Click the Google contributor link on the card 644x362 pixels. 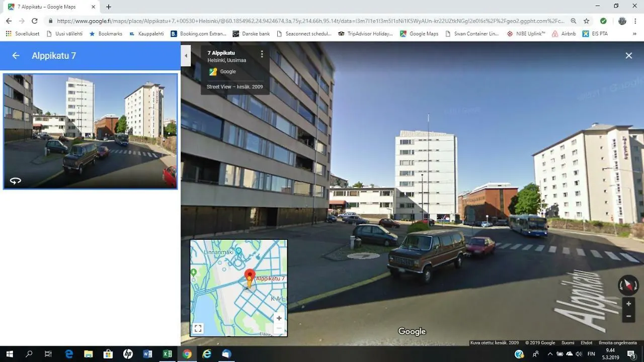pos(228,71)
